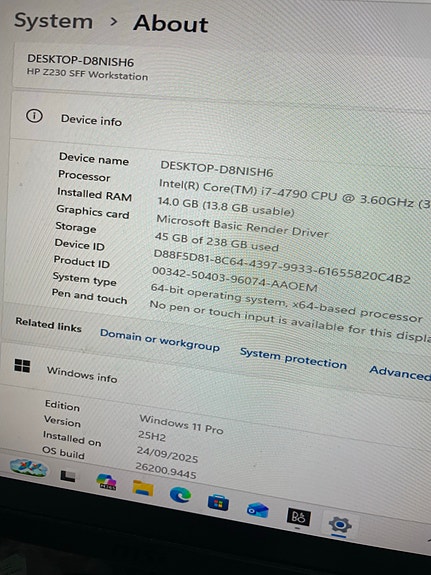
Task: Select the 64-bit operating system text
Action: (x=286, y=303)
